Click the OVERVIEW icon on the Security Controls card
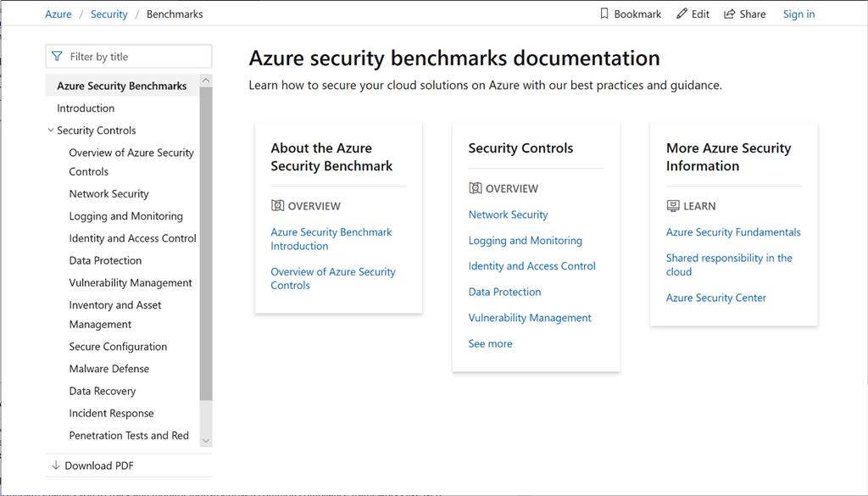 (474, 187)
